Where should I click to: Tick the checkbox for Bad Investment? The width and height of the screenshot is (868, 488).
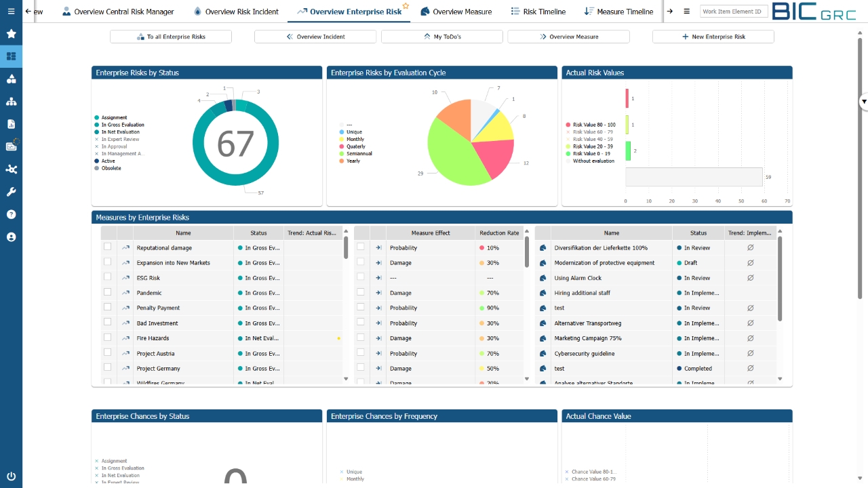point(107,322)
